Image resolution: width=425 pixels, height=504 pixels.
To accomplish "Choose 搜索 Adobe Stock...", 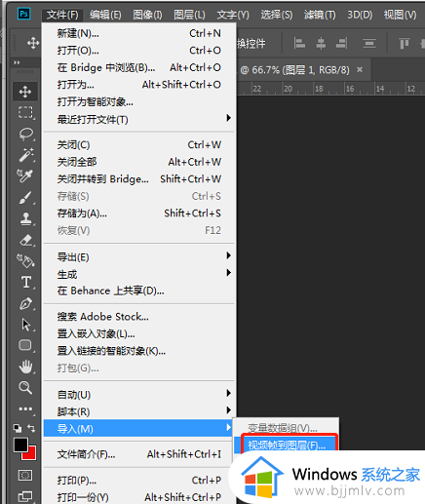I will pos(139,317).
